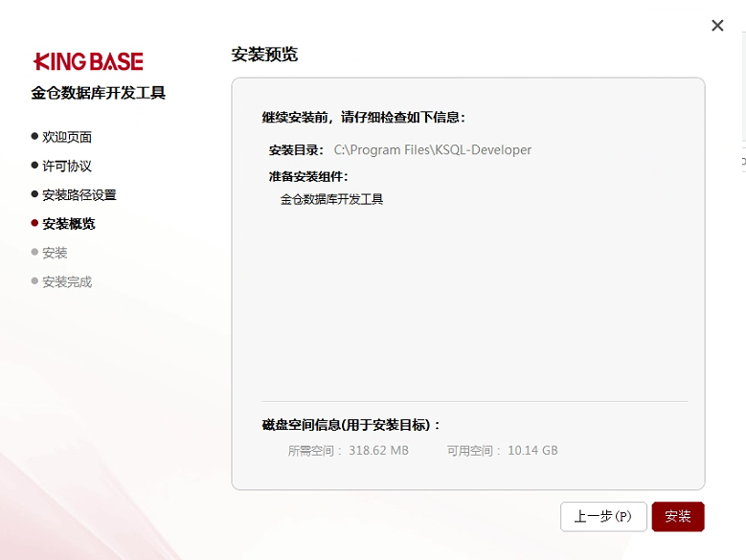Click the 安装完成 step in sidebar
Viewport: 746px width, 560px height.
click(67, 281)
